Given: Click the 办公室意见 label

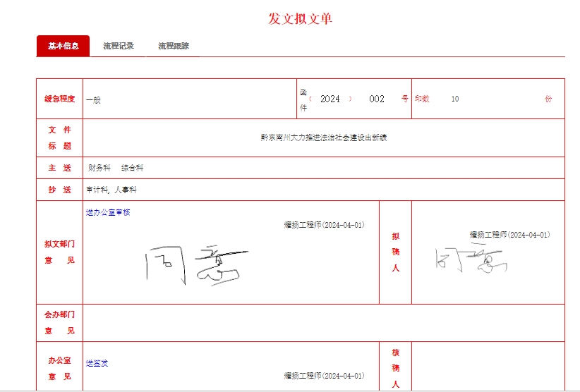Looking at the screenshot, I should click(x=59, y=368).
